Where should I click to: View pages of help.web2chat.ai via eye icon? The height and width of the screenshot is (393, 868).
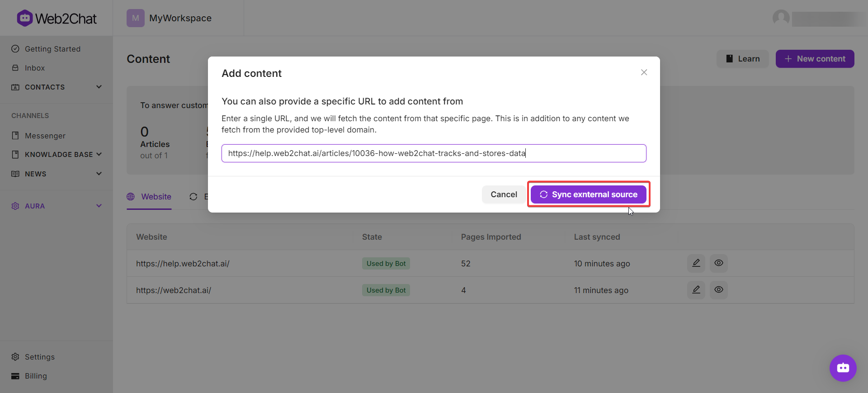[x=719, y=263]
